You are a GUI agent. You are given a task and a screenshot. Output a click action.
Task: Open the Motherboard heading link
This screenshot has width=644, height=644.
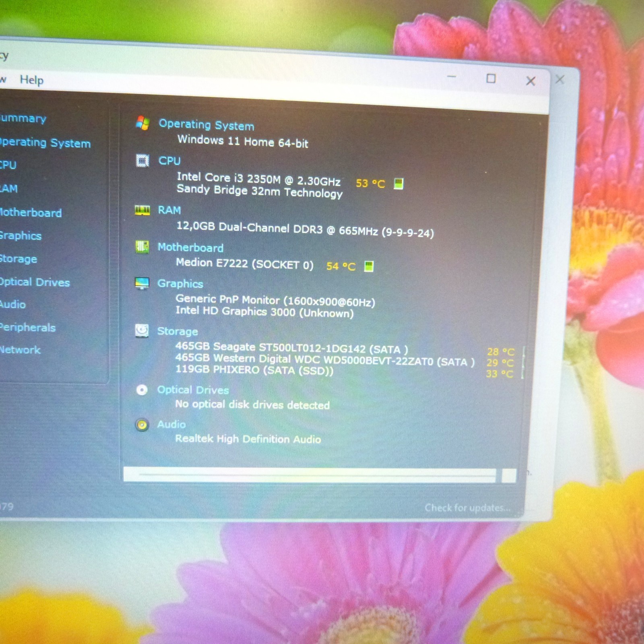[190, 247]
